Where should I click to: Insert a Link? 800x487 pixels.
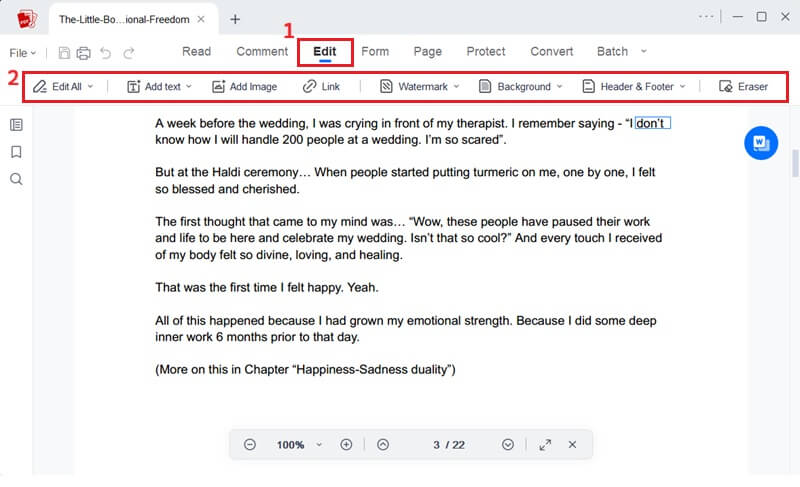321,87
